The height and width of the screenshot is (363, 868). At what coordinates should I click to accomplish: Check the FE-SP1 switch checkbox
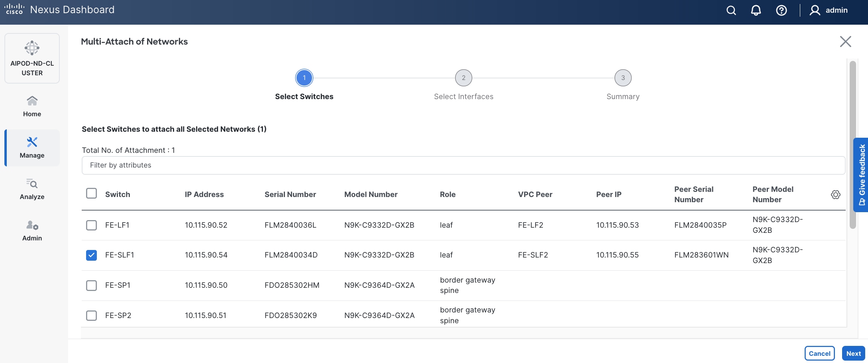tap(92, 285)
